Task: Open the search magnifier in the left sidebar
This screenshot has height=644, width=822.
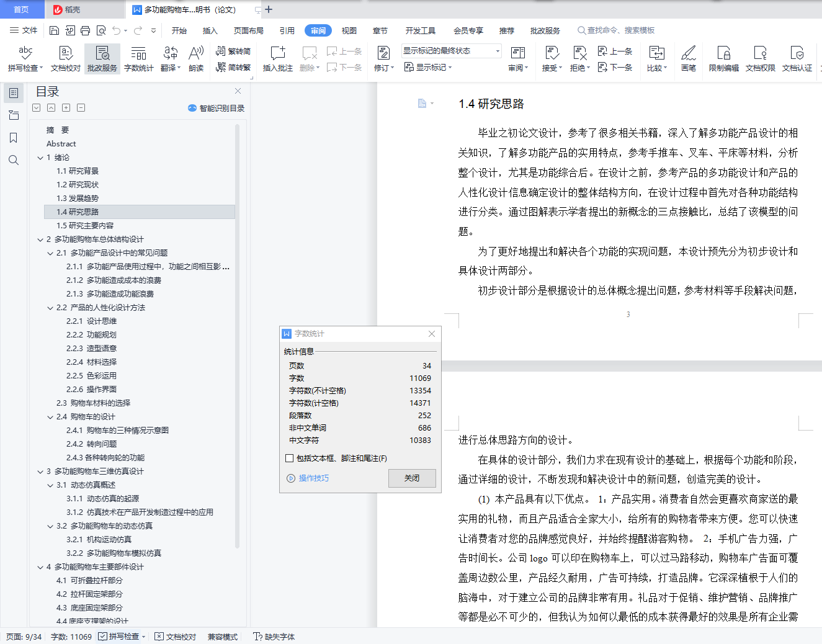Action: pos(14,160)
